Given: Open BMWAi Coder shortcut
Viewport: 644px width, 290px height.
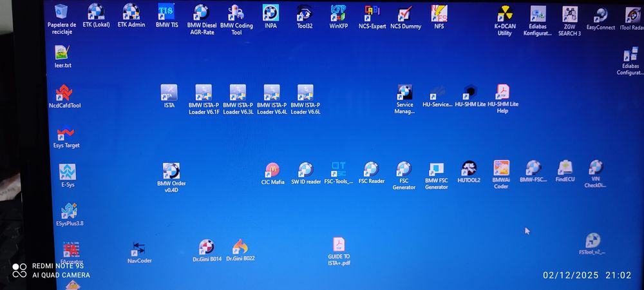Looking at the screenshot, I should pyautogui.click(x=501, y=174).
